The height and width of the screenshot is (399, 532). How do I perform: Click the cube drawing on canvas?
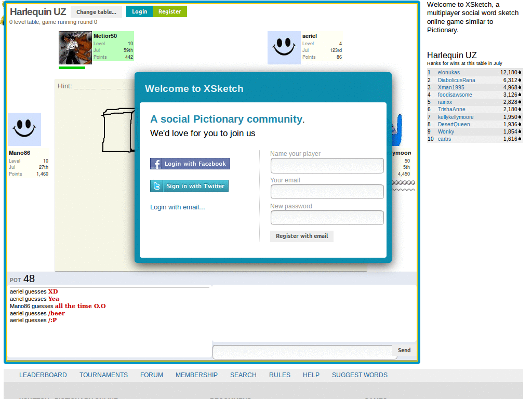pyautogui.click(x=118, y=130)
